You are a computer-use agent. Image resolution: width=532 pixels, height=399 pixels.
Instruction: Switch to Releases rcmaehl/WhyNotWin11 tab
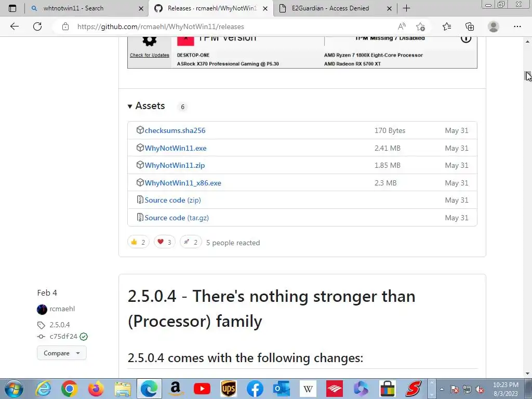[210, 8]
